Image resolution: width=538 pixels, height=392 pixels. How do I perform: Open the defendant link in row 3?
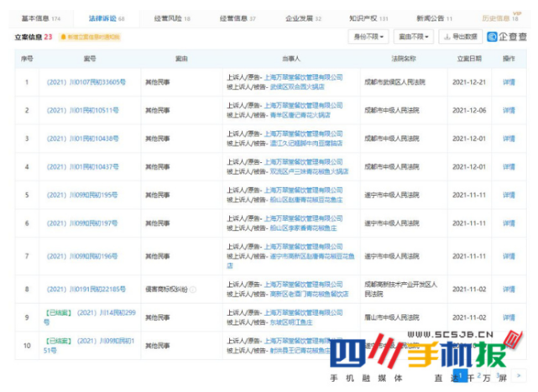coord(306,144)
